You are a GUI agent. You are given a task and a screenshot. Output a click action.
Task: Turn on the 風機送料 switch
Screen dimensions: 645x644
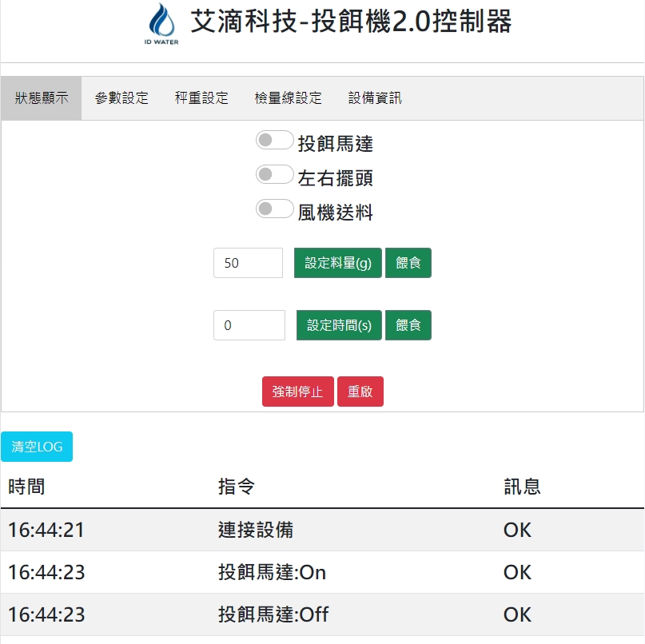coord(275,209)
